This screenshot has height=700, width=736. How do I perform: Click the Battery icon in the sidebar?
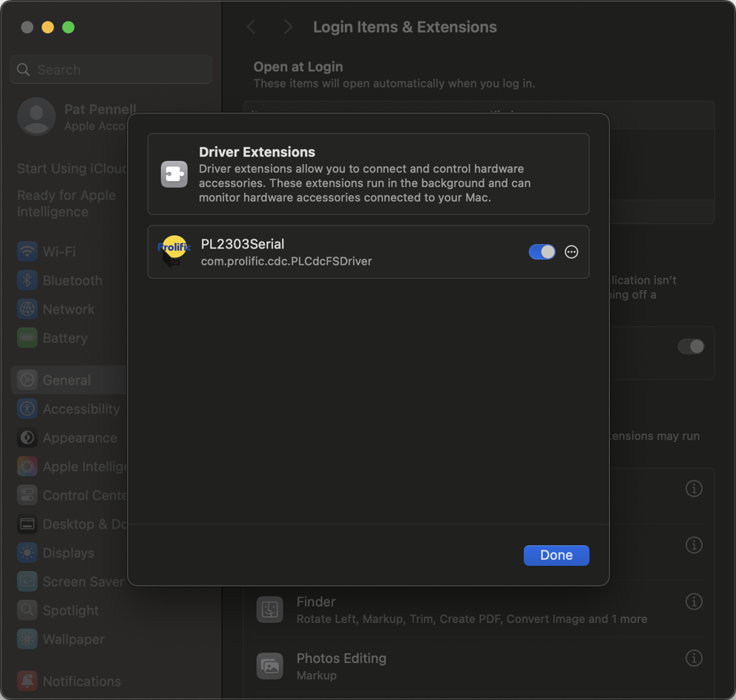pos(27,338)
